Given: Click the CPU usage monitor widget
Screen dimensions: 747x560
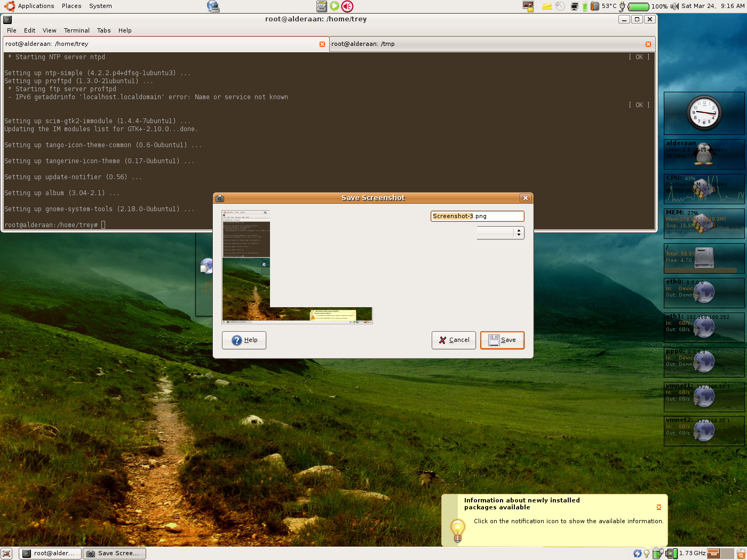Looking at the screenshot, I should click(704, 189).
